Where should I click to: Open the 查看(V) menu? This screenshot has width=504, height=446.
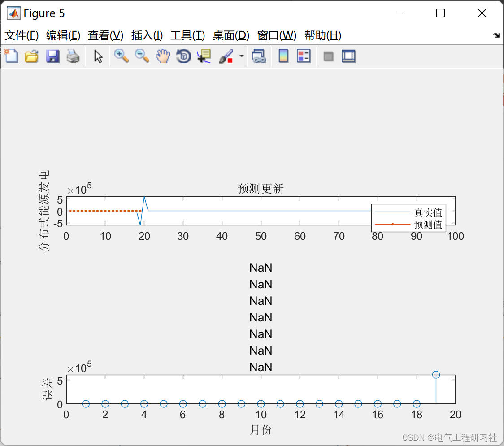[105, 35]
